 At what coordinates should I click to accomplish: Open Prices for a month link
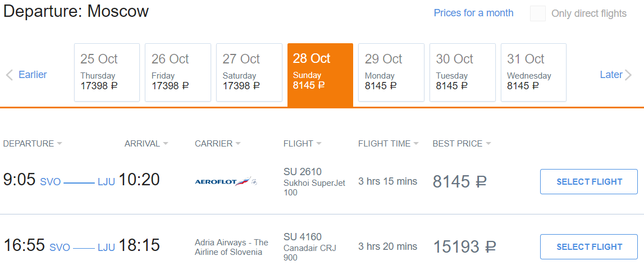tap(473, 13)
